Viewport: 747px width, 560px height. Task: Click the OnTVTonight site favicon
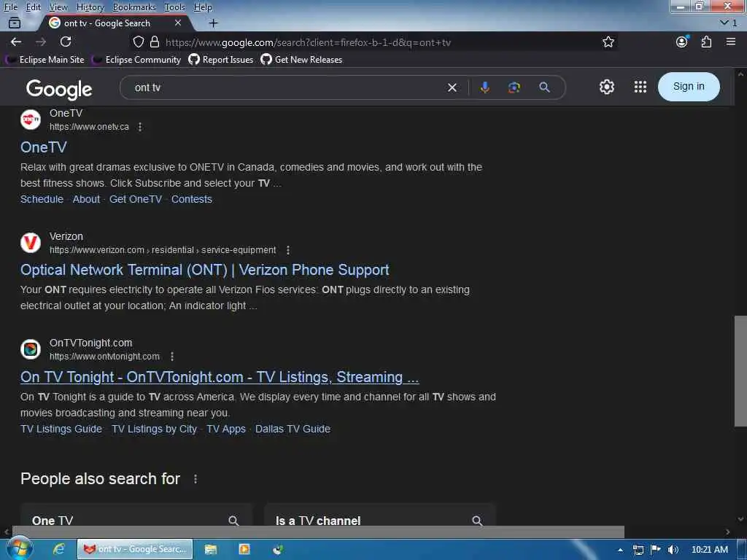31,349
